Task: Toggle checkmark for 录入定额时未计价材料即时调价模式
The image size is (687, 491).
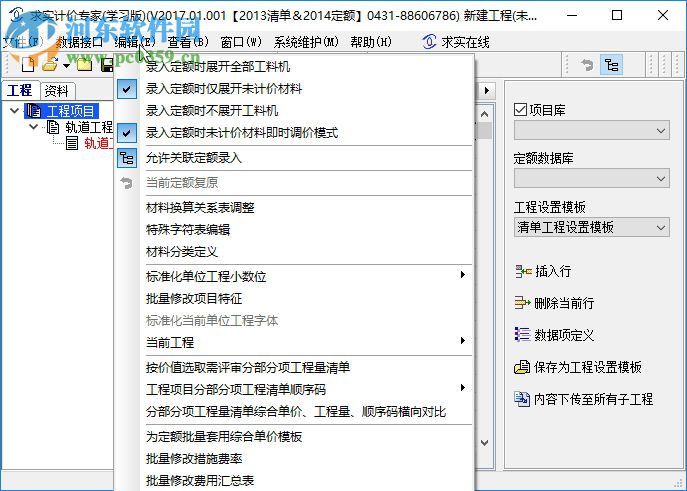Action: point(127,133)
